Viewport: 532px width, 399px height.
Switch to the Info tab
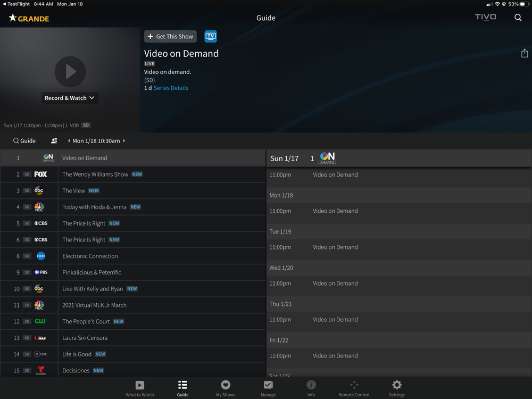[311, 388]
